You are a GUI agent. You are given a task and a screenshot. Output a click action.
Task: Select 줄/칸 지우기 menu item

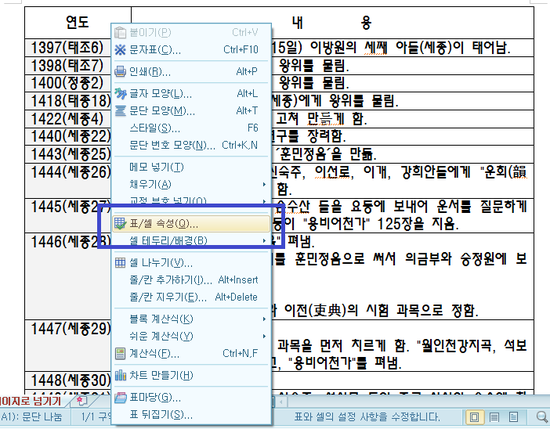coord(191,297)
